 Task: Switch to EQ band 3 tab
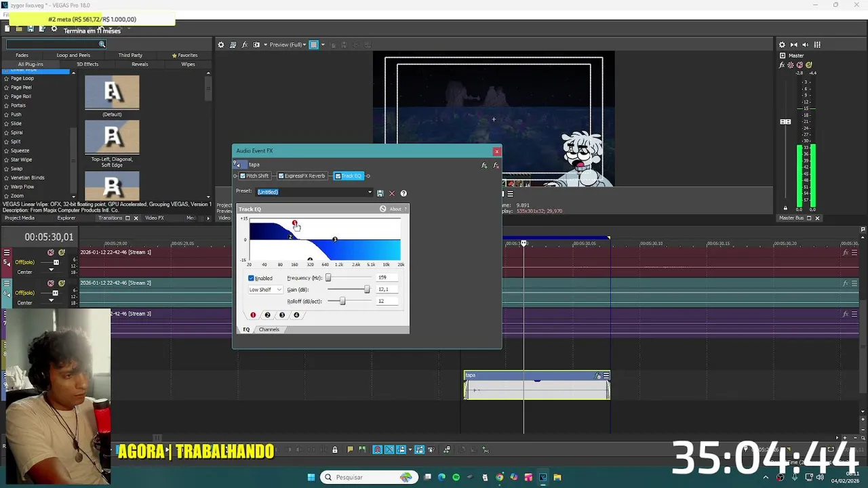pos(282,315)
